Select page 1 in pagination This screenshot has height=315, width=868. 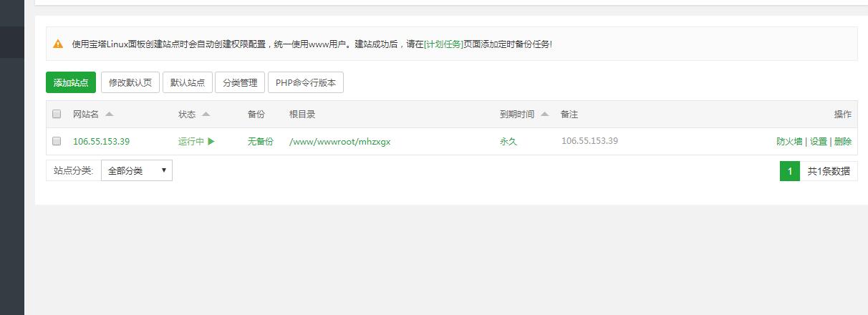point(789,171)
